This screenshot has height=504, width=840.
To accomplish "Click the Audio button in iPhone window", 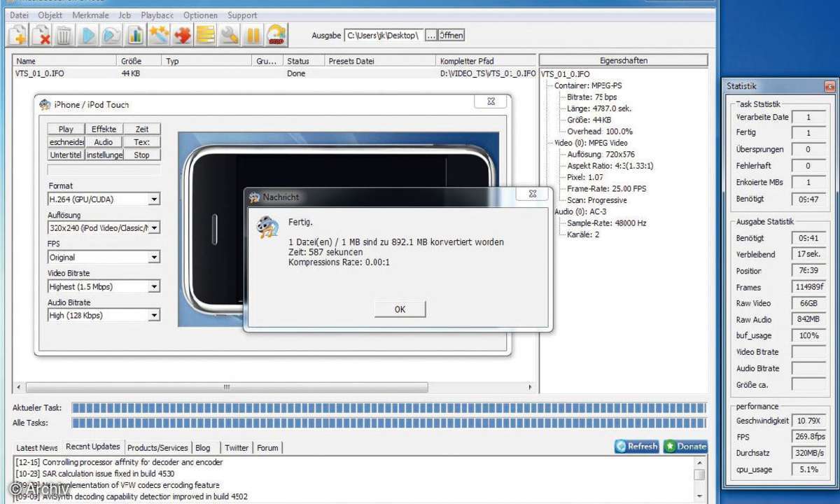I will point(104,142).
